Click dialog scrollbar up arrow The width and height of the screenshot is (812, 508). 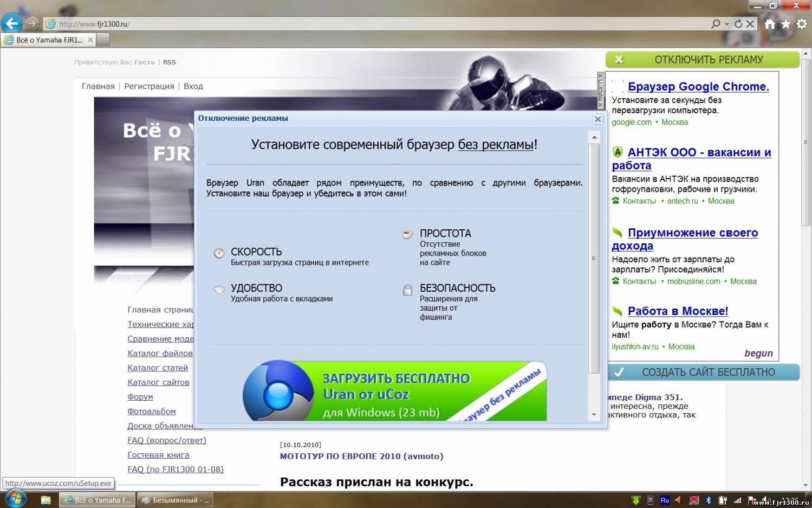tap(594, 137)
